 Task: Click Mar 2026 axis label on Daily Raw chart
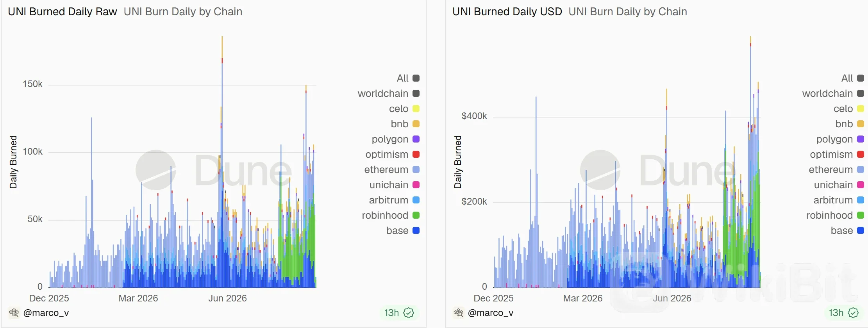pyautogui.click(x=138, y=298)
